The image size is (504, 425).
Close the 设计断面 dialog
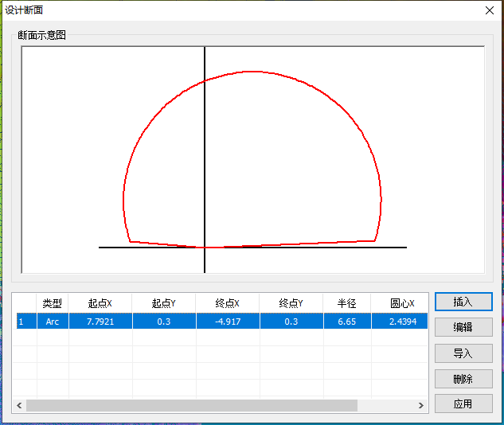[489, 10]
